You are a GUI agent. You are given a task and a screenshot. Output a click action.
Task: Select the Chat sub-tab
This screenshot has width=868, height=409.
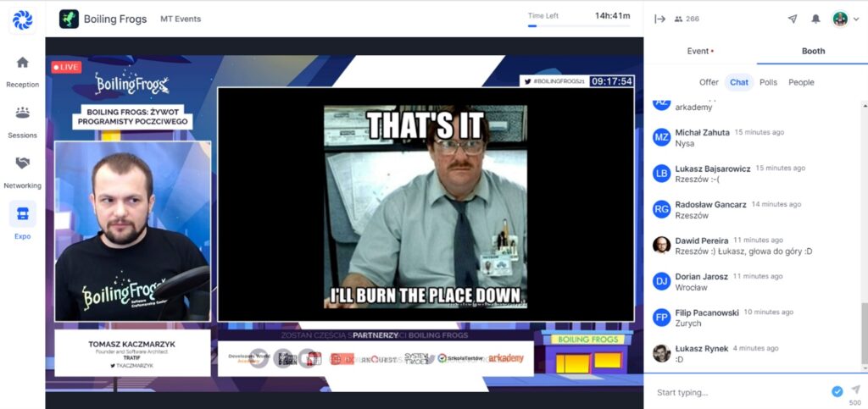tap(739, 82)
